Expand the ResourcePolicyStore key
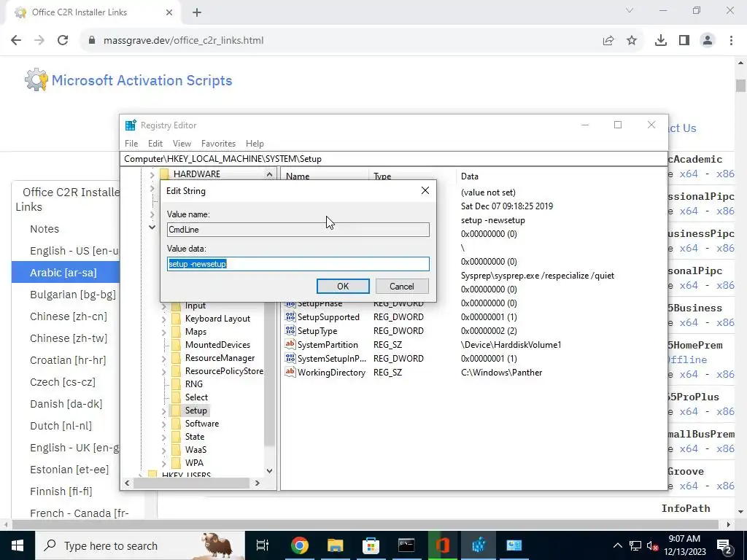747x560 pixels. (x=164, y=371)
